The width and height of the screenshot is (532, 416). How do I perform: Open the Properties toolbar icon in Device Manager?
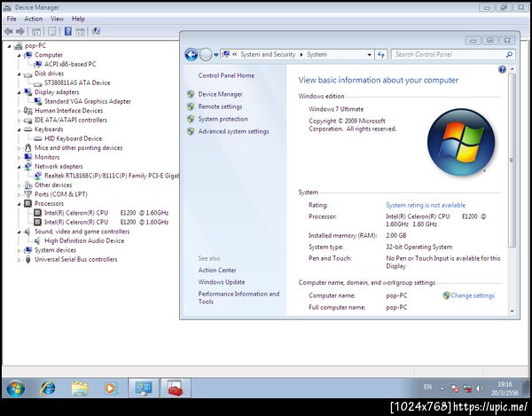(52, 32)
